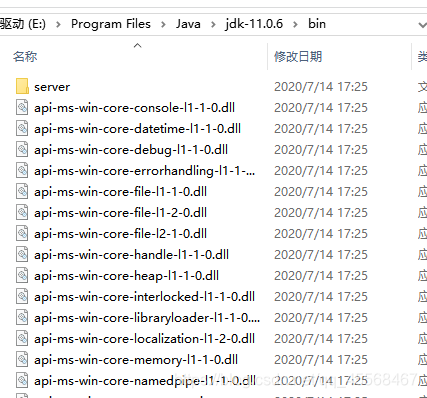Viewport: 427px width, 398px height.
Task: Select the api-ms-win-core-console-l1-1-0.dll file icon
Action: pyautogui.click(x=22, y=108)
